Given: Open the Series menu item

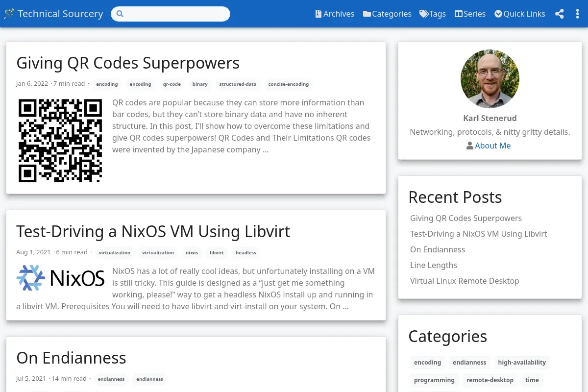Looking at the screenshot, I should coord(470,14).
